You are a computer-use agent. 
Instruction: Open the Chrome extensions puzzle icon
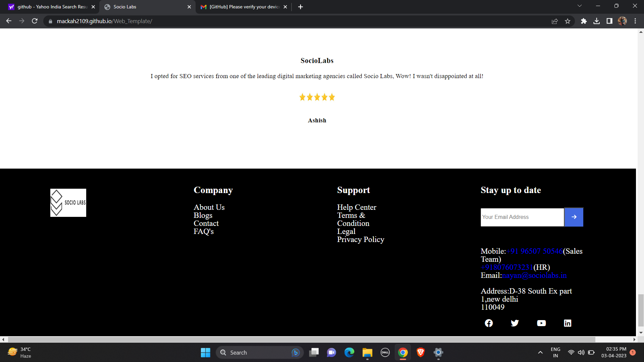tap(584, 21)
